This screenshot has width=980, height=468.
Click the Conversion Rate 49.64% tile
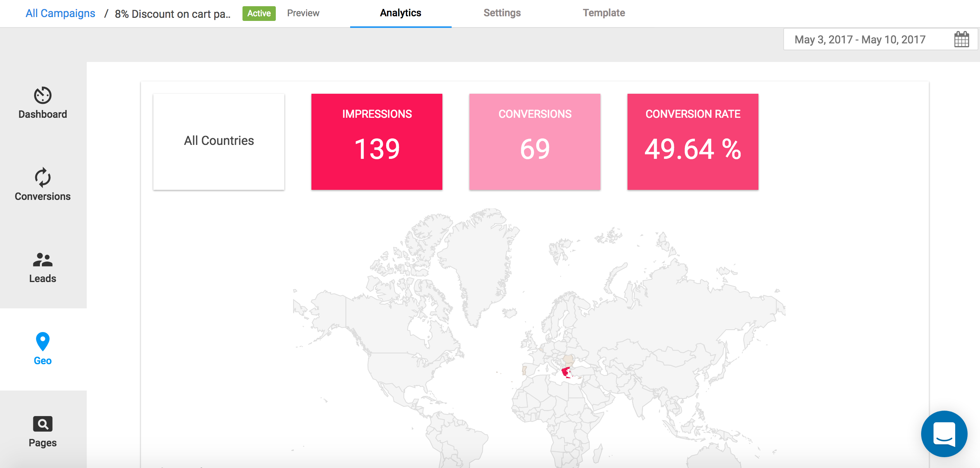point(693,141)
